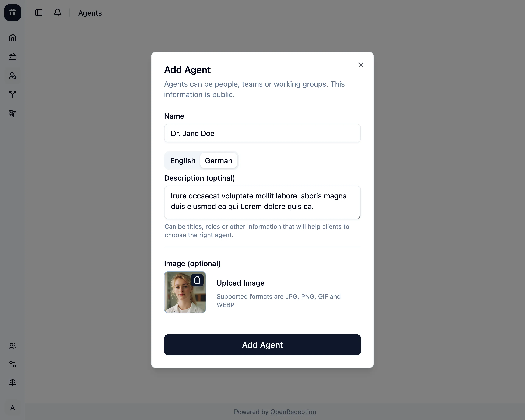Select the Agents person-with-star icon
This screenshot has width=525, height=420.
click(x=12, y=76)
